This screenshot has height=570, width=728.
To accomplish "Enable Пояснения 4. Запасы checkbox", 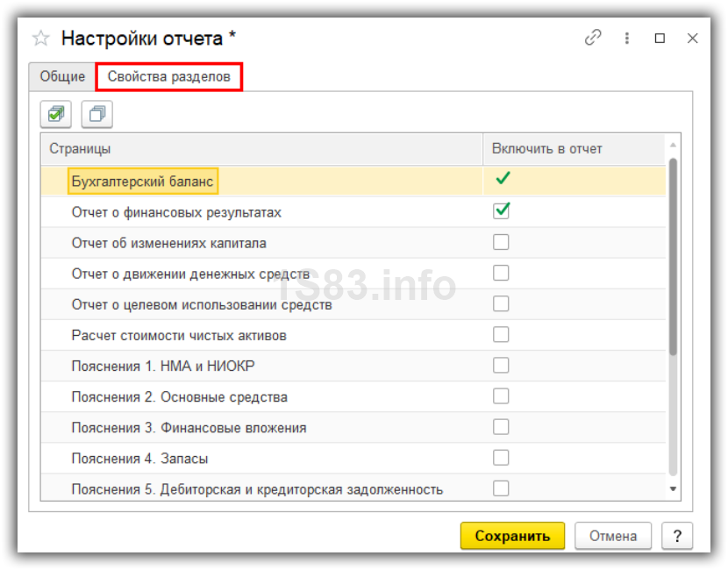I will pyautogui.click(x=501, y=458).
